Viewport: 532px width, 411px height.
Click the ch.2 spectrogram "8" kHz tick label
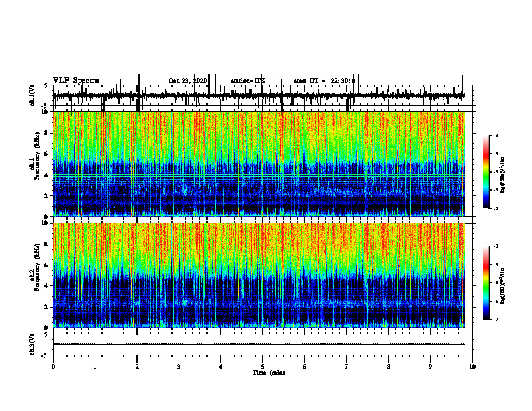click(x=46, y=244)
